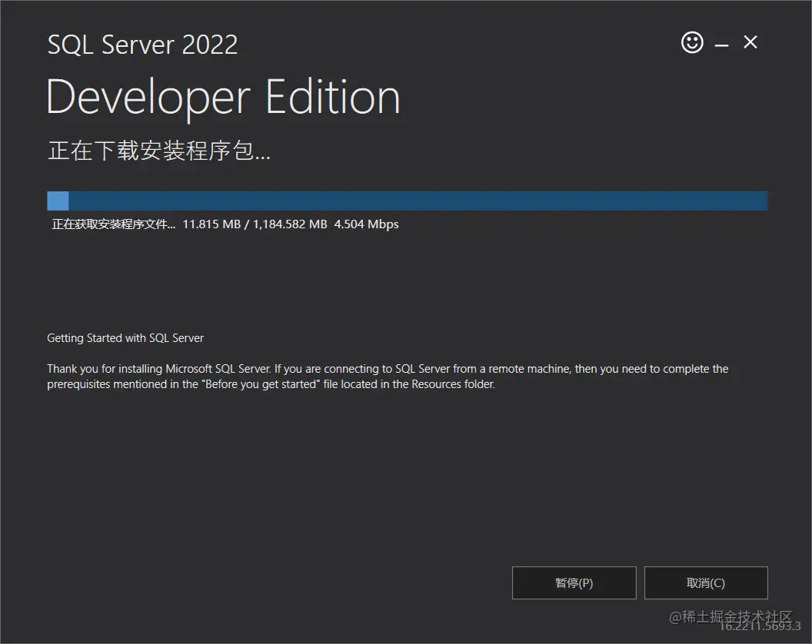Click the download progress bar
812x644 pixels.
pyautogui.click(x=407, y=201)
